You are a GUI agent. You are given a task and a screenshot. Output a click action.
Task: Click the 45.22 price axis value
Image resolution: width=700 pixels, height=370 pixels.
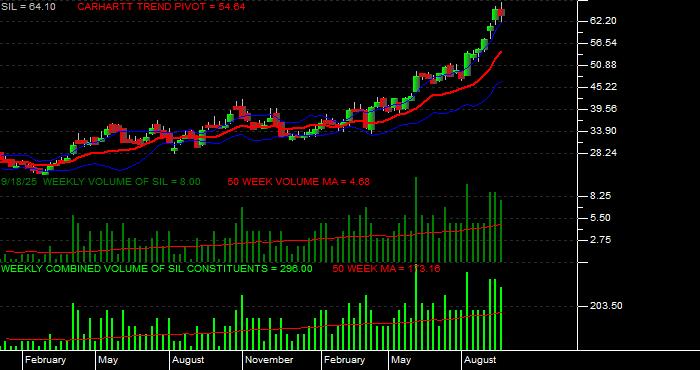pos(603,87)
